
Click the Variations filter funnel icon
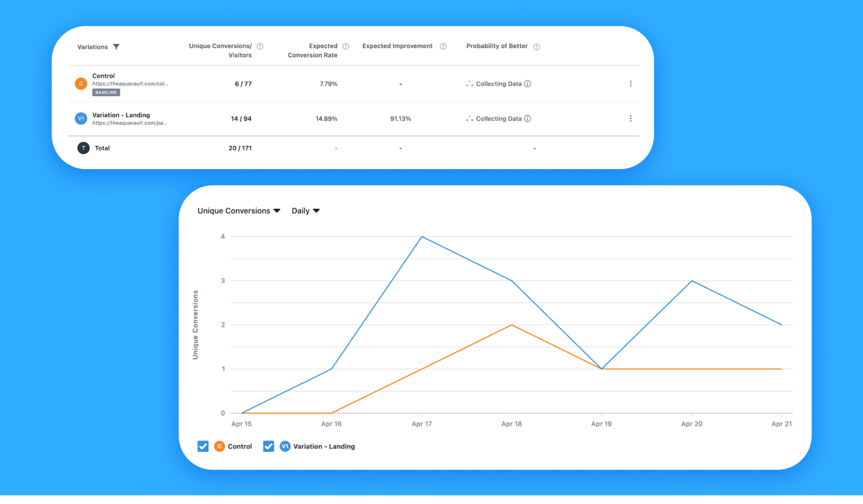pyautogui.click(x=116, y=47)
